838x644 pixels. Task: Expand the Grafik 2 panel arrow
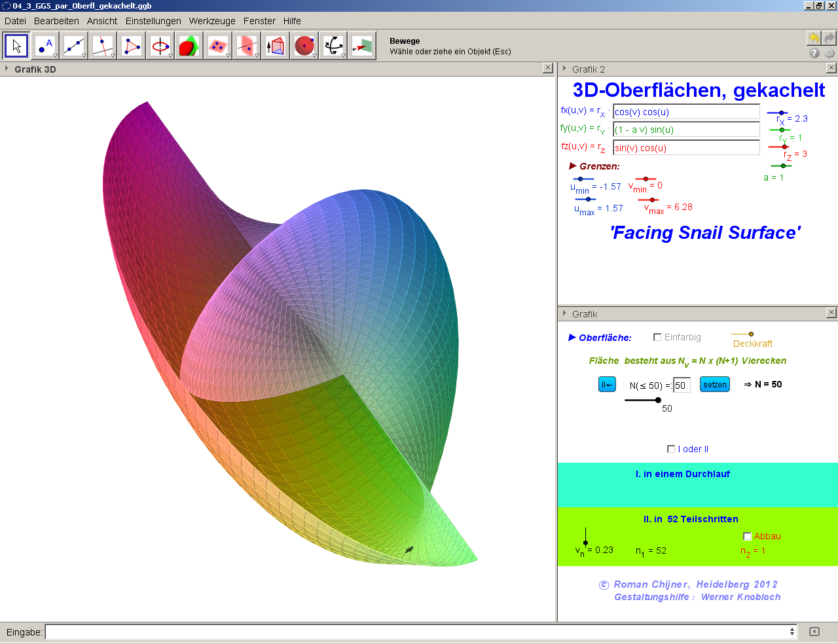tap(564, 69)
